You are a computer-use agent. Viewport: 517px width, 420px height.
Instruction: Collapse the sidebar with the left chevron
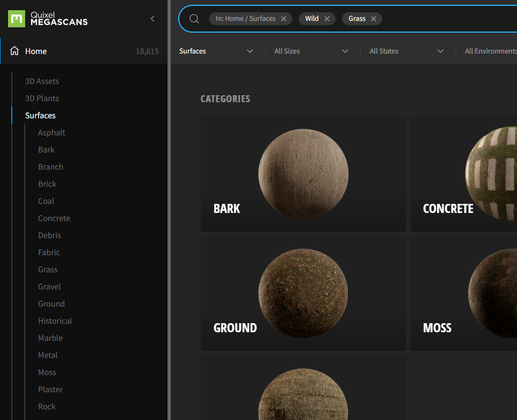pyautogui.click(x=153, y=19)
